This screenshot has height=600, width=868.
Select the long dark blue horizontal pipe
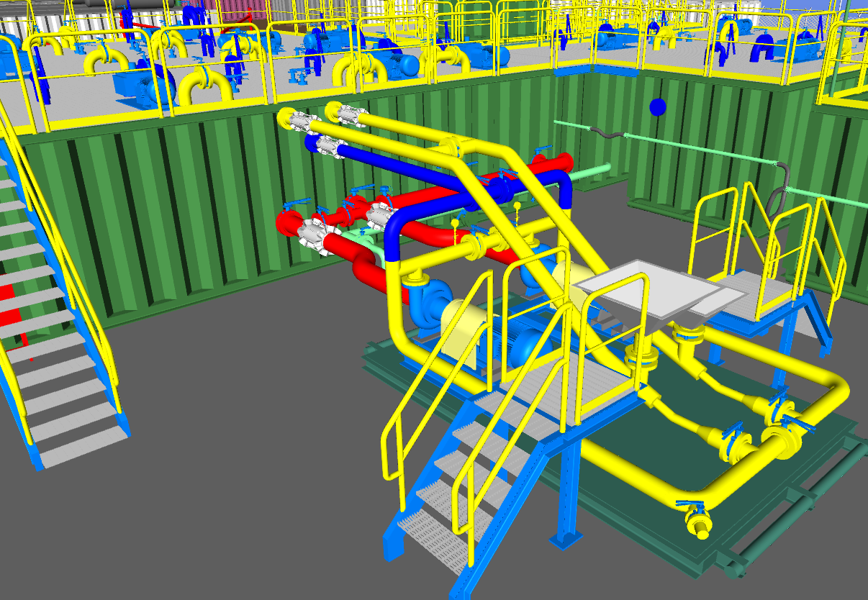click(x=439, y=170)
